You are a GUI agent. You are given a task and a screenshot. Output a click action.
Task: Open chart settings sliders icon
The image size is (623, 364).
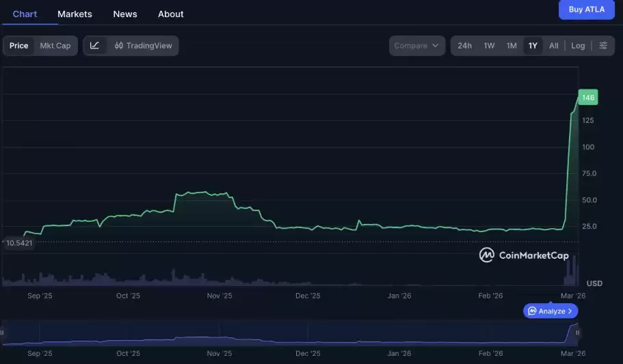(x=602, y=46)
